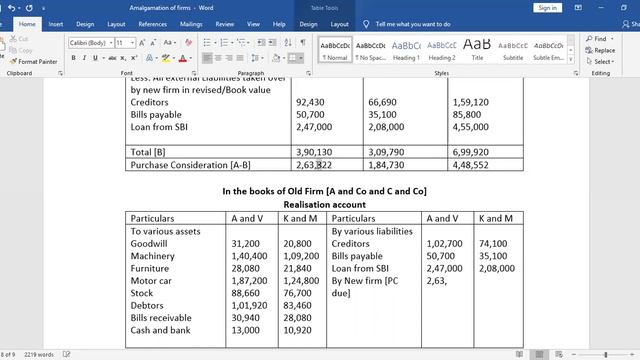This screenshot has height=360, width=640.
Task: Click the Sign in button
Action: [547, 8]
